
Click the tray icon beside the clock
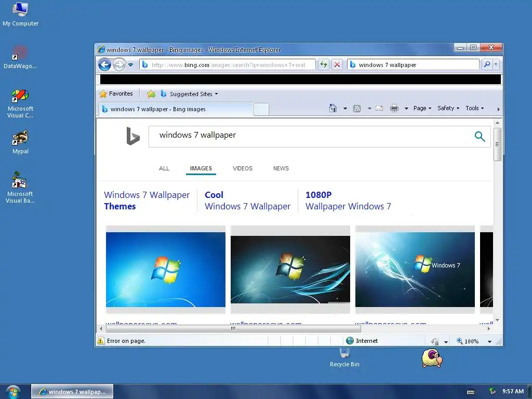[493, 391]
